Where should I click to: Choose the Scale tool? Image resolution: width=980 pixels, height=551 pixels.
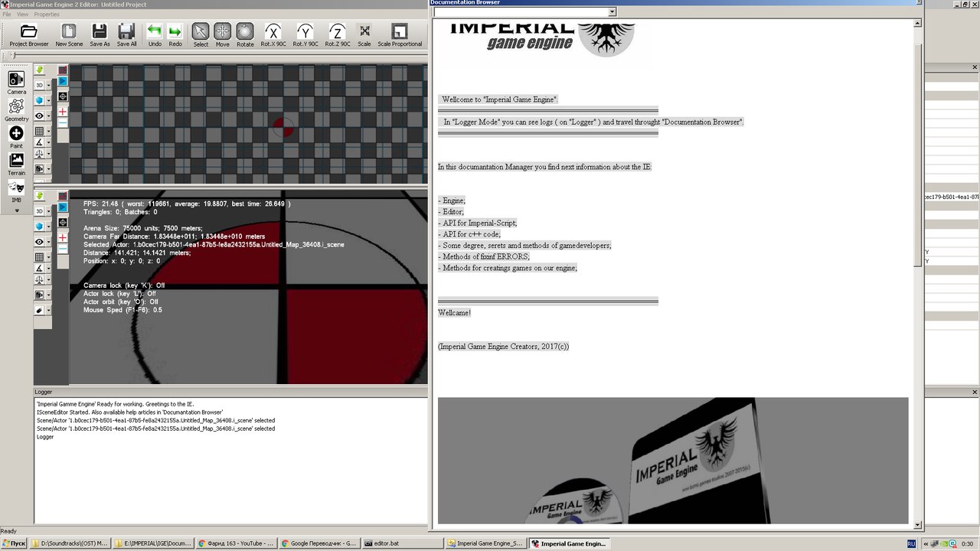coord(364,34)
